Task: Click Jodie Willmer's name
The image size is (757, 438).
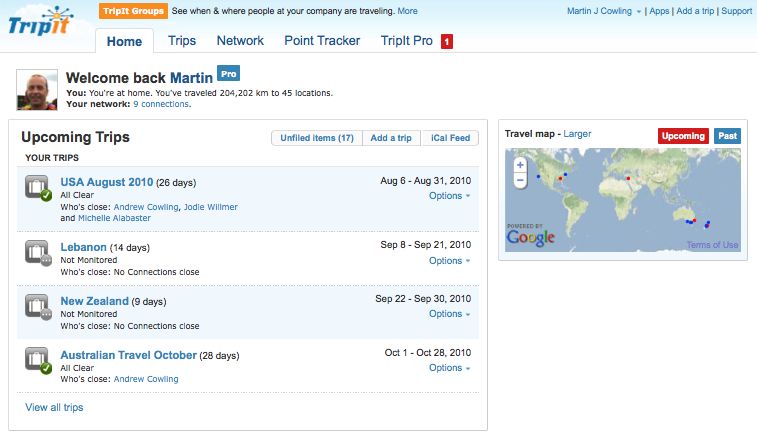Action: 210,207
